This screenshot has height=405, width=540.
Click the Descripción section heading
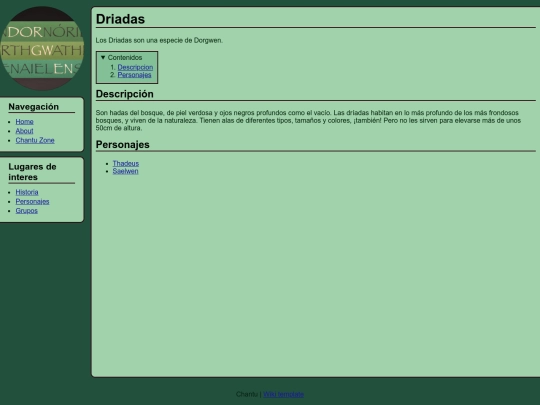(125, 94)
